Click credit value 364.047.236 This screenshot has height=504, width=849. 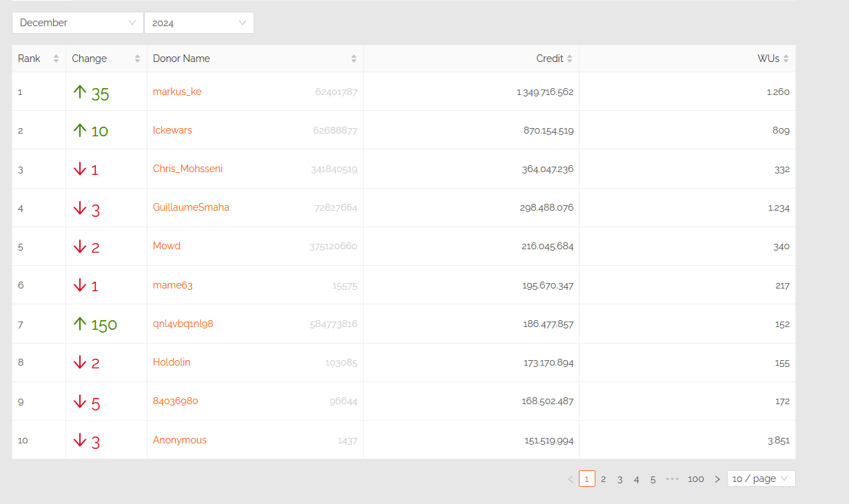coord(548,169)
